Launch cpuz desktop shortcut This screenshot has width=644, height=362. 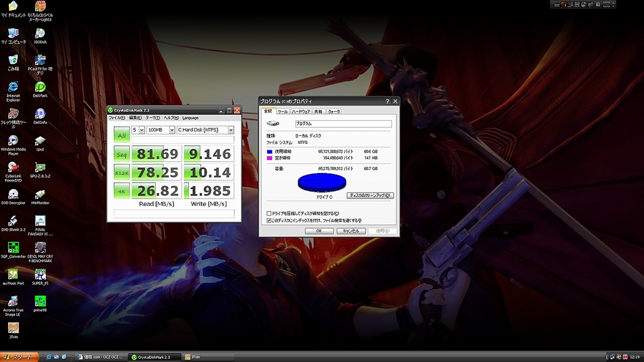click(40, 144)
